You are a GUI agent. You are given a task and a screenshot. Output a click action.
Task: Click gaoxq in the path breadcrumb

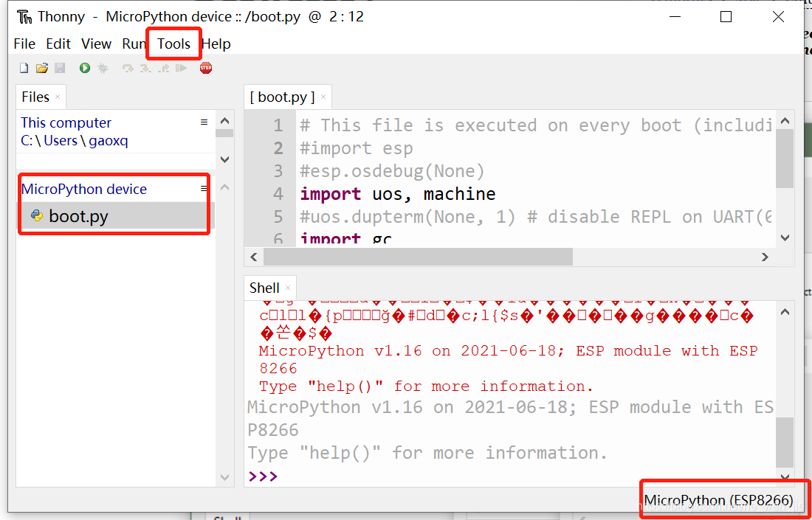109,140
